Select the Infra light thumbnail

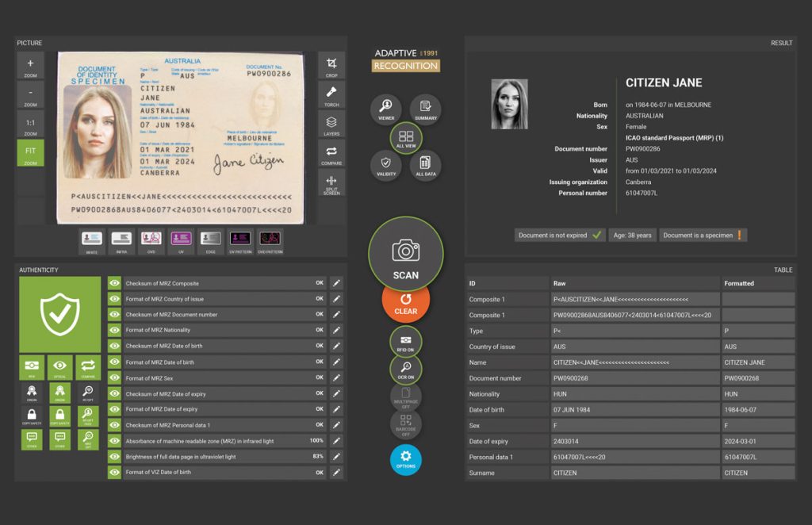[121, 241]
